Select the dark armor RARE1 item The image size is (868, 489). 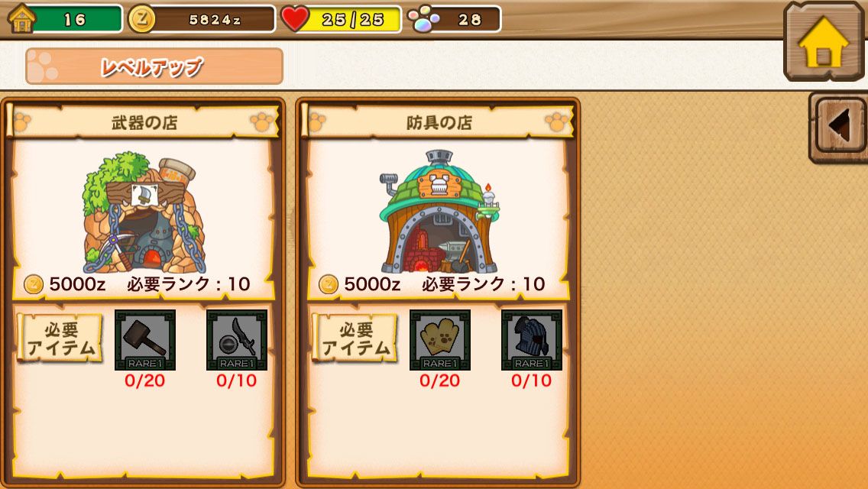532,339
